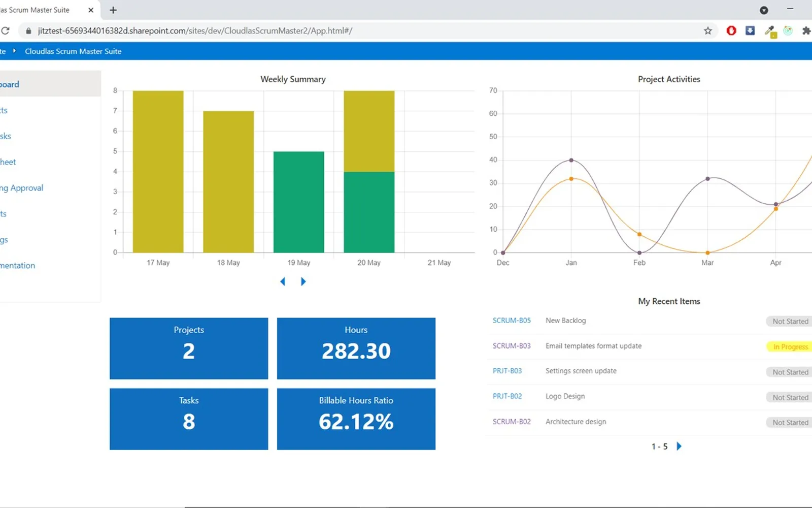Go to previous week in Weekly Summary
812x508 pixels.
(x=283, y=281)
